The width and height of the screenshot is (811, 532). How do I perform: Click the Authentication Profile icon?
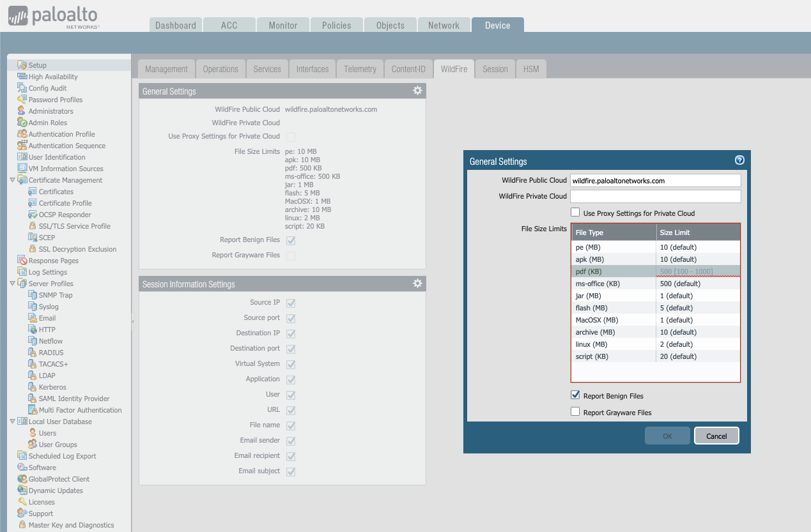pyautogui.click(x=22, y=134)
